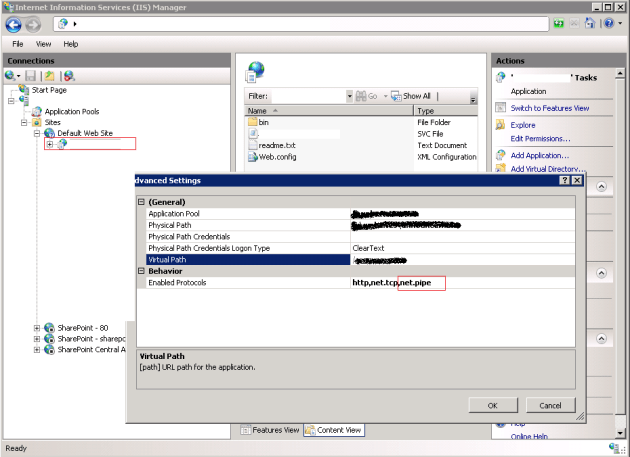This screenshot has width=630, height=457.
Task: Go back using the blue back arrow
Action: click(13, 25)
